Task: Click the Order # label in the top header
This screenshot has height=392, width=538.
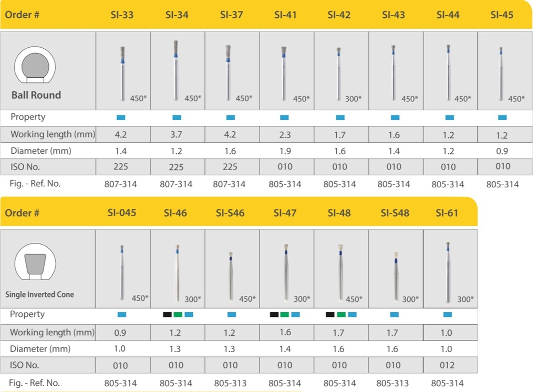Action: pos(23,15)
